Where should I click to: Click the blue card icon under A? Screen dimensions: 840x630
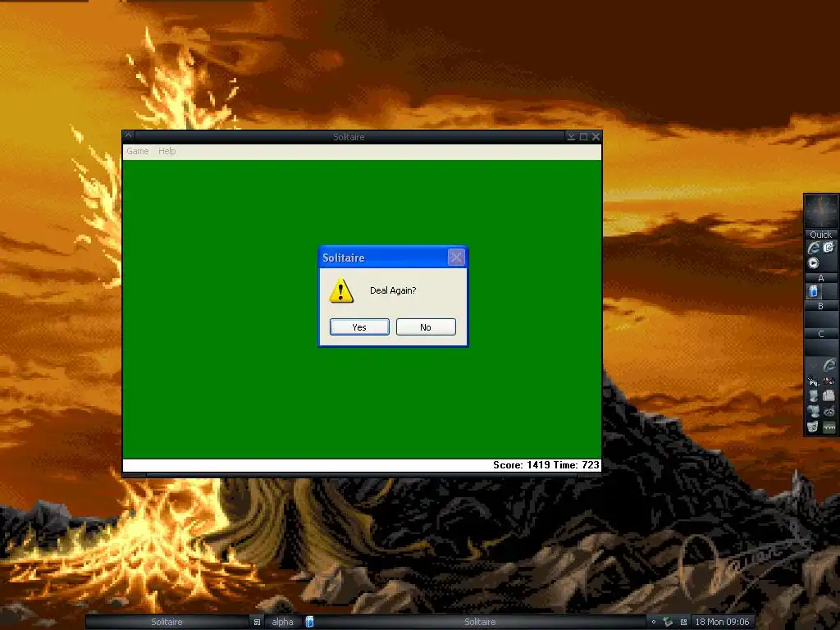pos(814,291)
